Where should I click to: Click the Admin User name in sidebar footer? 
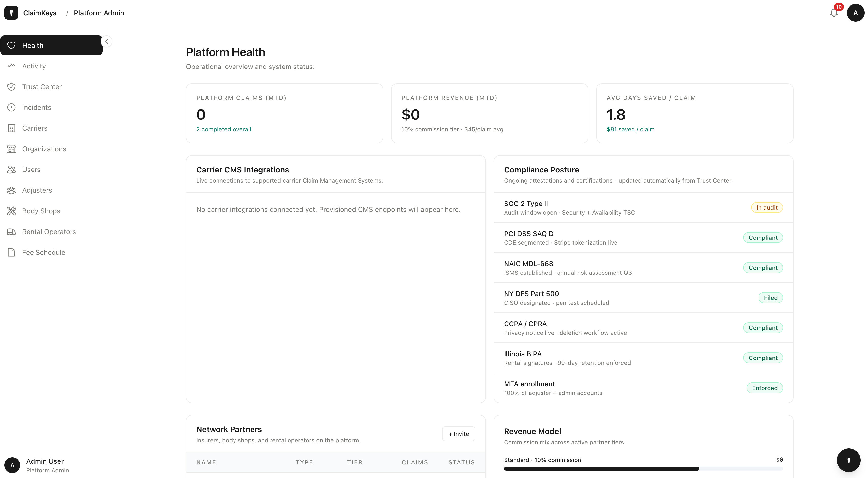click(45, 461)
